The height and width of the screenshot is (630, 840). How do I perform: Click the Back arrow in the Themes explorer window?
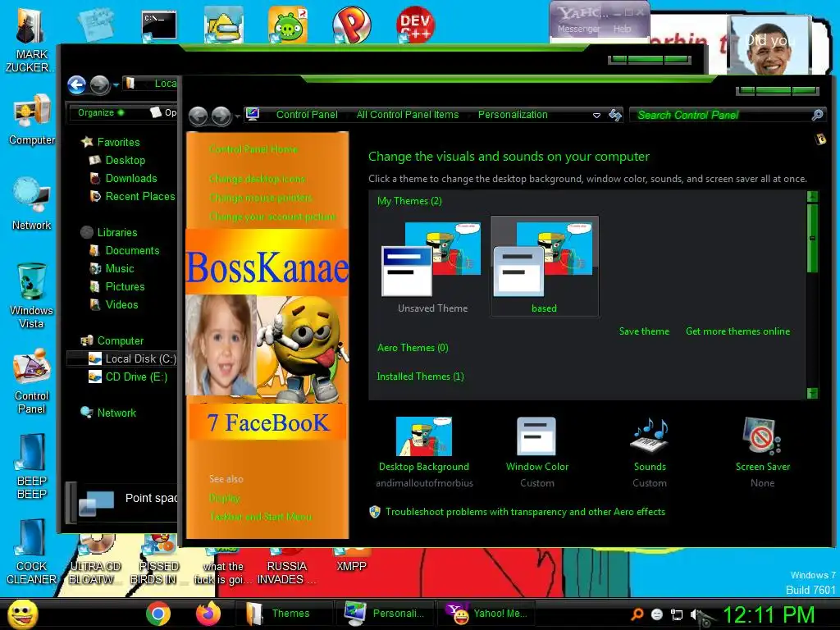[76, 84]
